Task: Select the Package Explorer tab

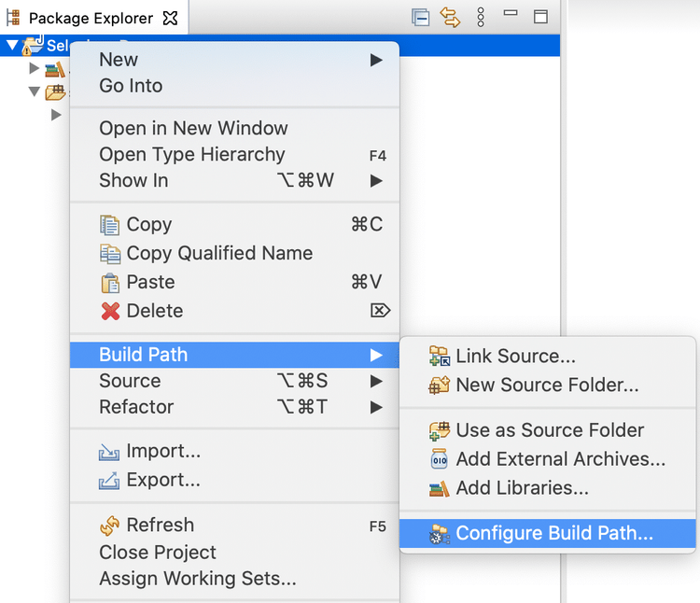Action: (91, 18)
